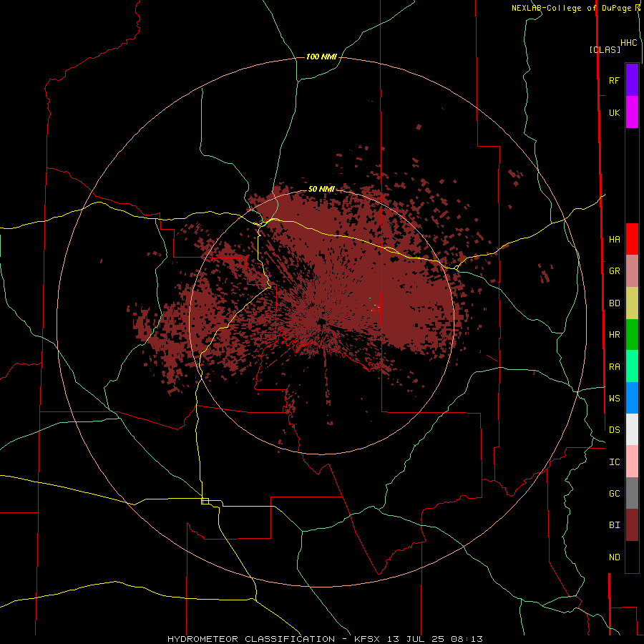Viewport: 644px width, 644px height.
Task: Click the radar site center point
Action: point(321,322)
